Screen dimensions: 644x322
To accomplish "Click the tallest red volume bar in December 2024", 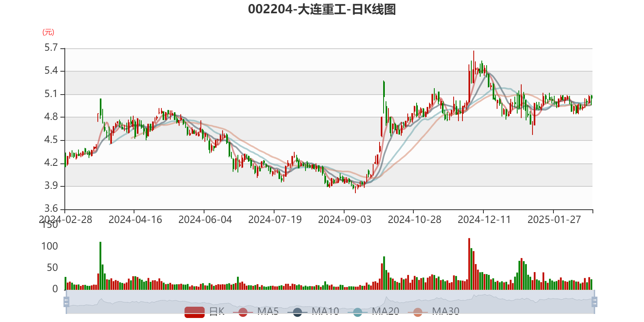I will 469,264.
